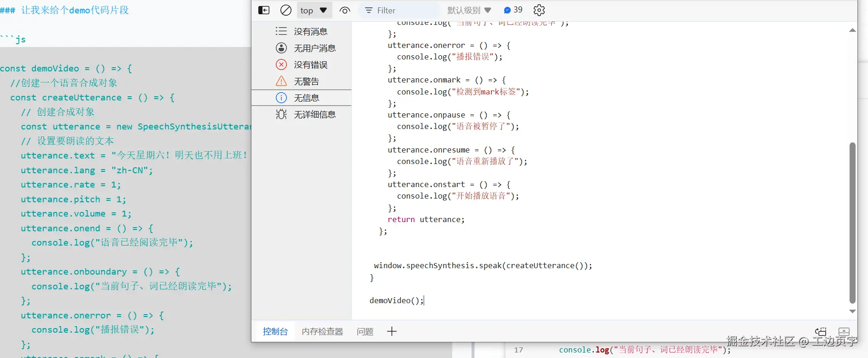
Task: Add a new drawer tab with plus
Action: pos(392,331)
